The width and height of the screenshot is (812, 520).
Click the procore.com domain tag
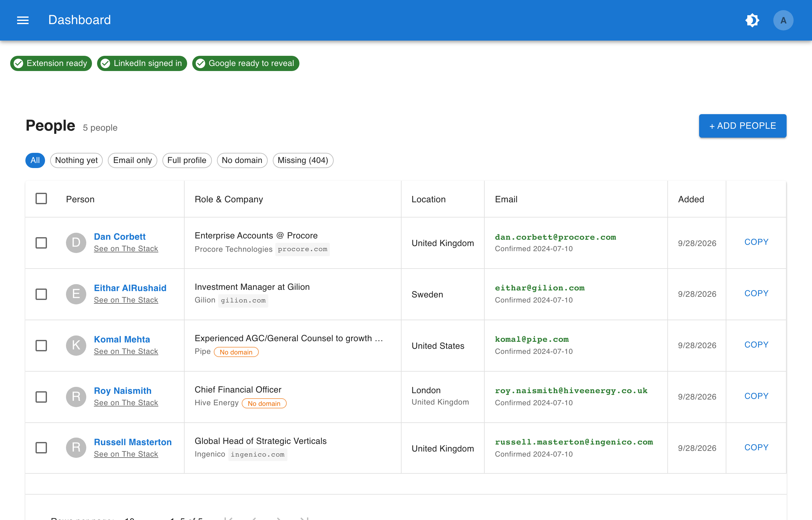point(302,249)
